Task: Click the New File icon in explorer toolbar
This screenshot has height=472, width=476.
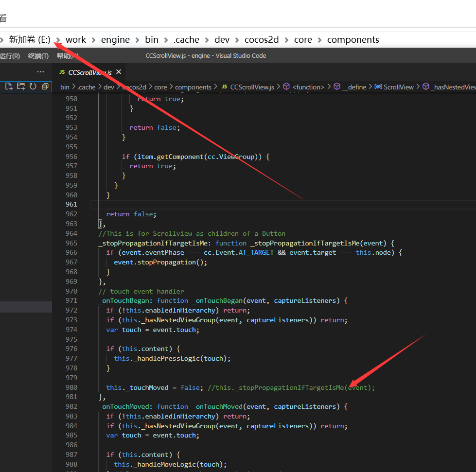Action: click(9, 87)
